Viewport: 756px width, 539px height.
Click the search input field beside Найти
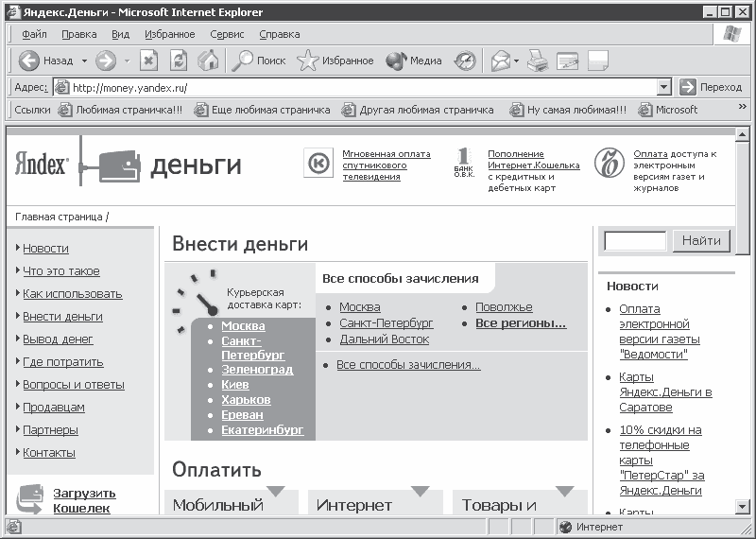click(x=635, y=241)
